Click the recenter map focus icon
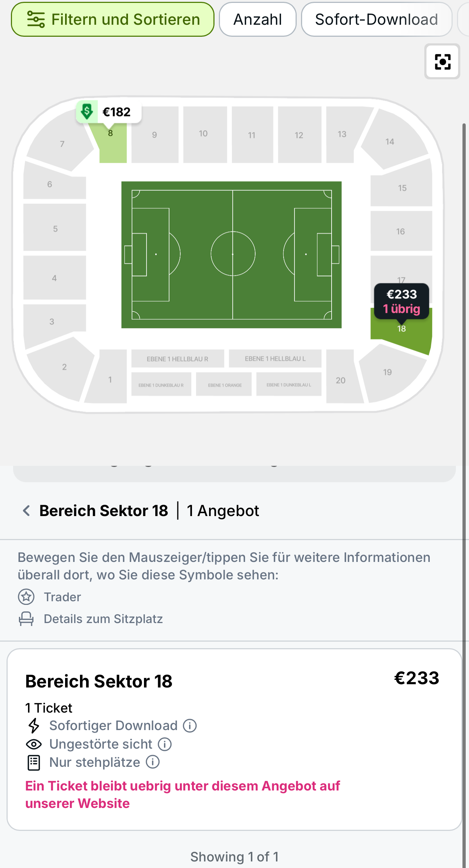This screenshot has width=469, height=868. click(442, 62)
